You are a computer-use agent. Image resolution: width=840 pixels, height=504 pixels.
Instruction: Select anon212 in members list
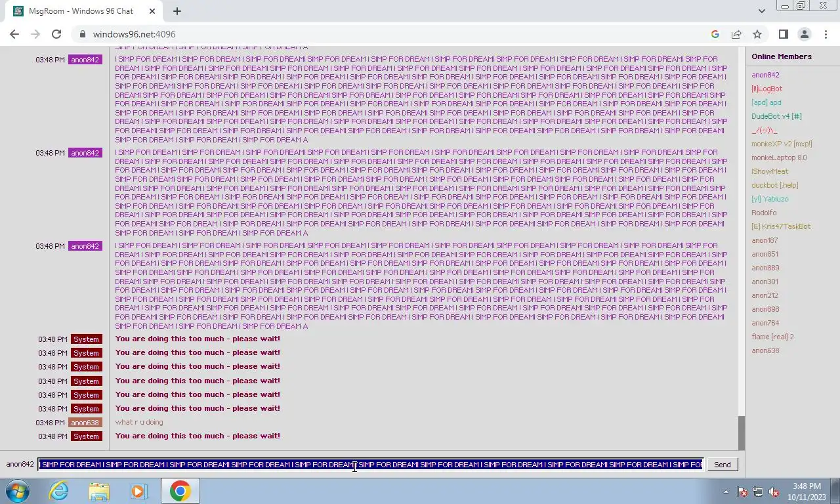coord(765,295)
